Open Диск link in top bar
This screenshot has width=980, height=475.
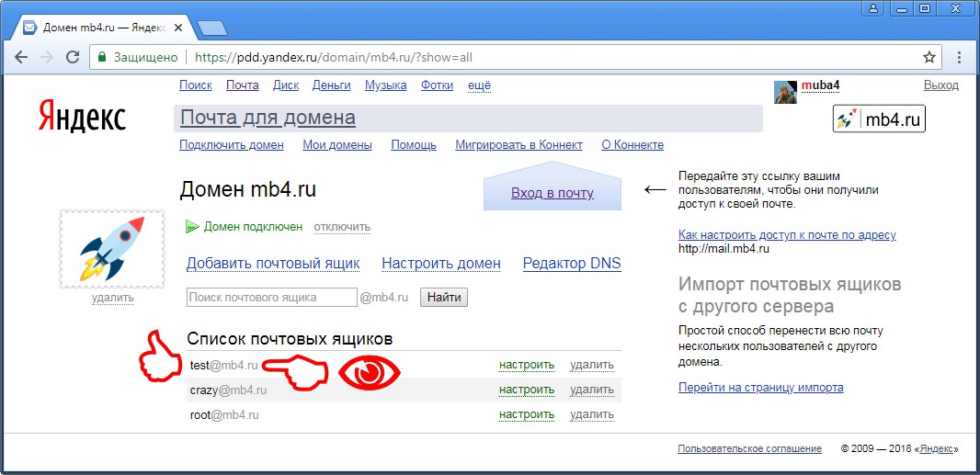point(286,85)
